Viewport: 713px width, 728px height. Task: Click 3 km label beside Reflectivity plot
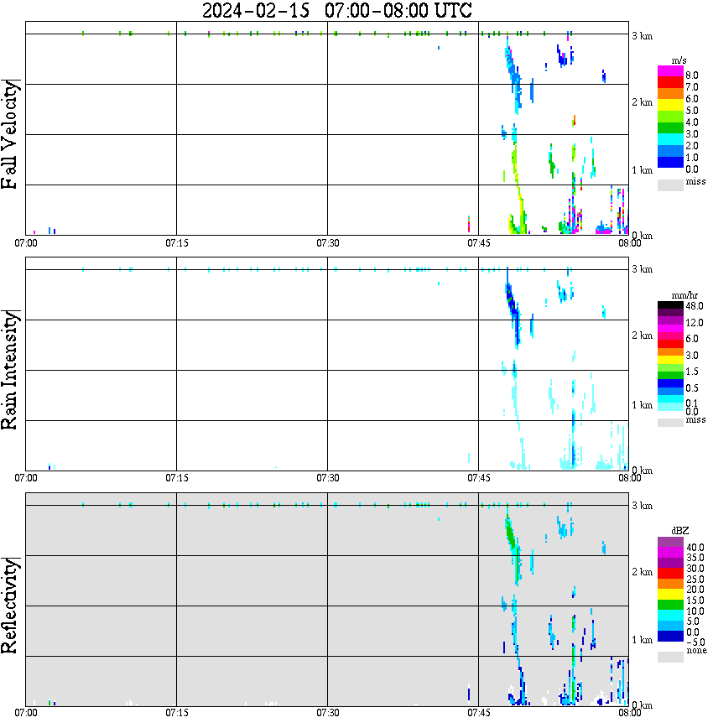coord(642,506)
